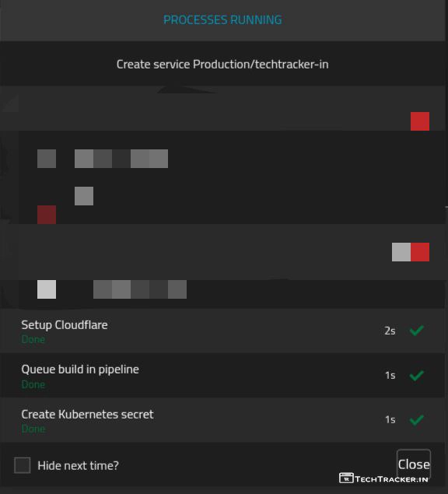
Task: Select the Setup Cloudflare process row
Action: pyautogui.click(x=222, y=331)
